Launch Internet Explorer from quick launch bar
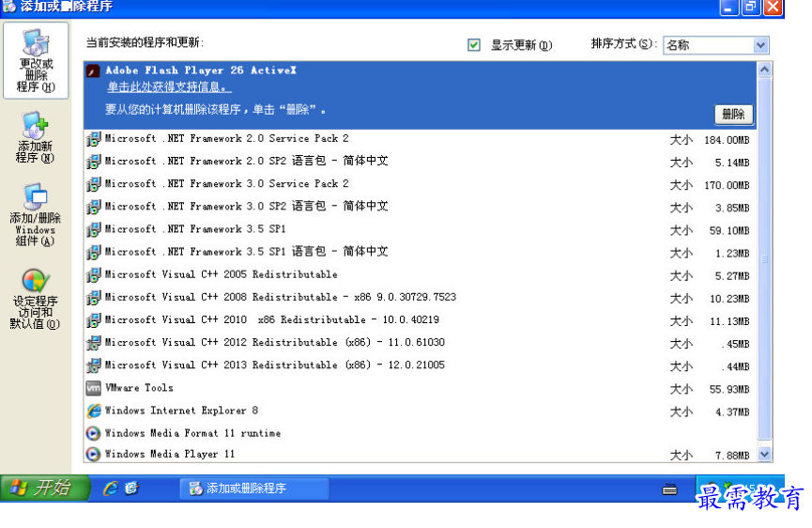Screen dimensions: 812x528 [x=111, y=489]
